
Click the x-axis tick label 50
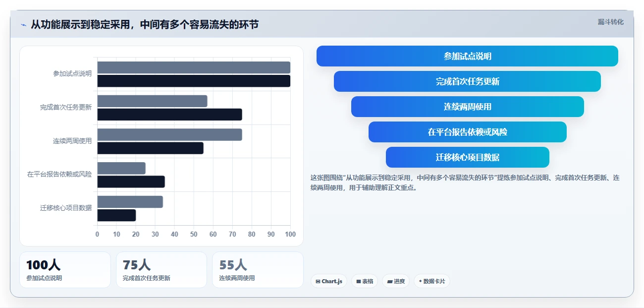(x=194, y=234)
